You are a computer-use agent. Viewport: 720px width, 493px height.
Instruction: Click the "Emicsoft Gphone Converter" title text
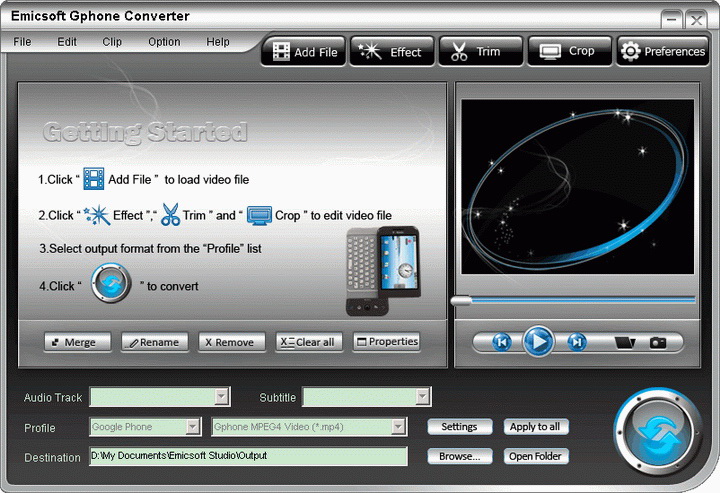[x=100, y=16]
